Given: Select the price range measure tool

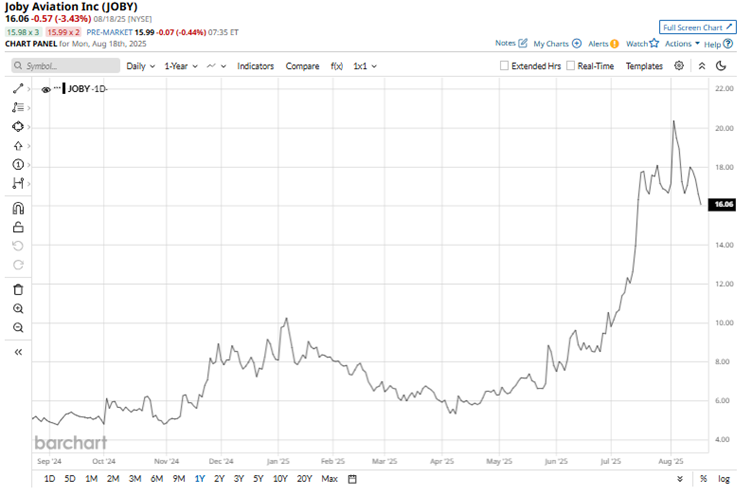Looking at the screenshot, I should click(18, 183).
